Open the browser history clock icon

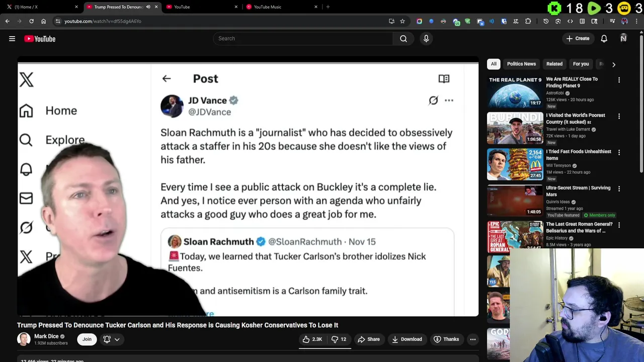click(x=546, y=21)
